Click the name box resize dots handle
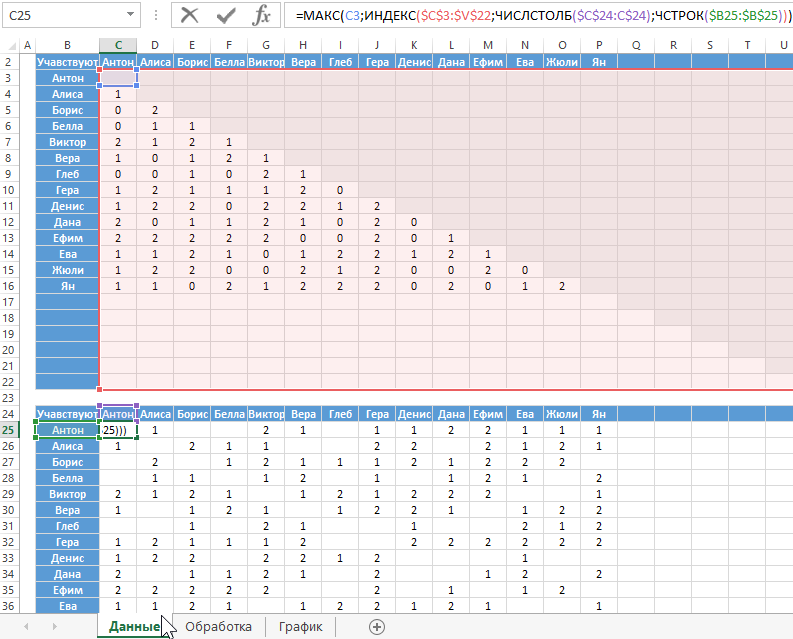The width and height of the screenshot is (793, 639). coord(157,16)
